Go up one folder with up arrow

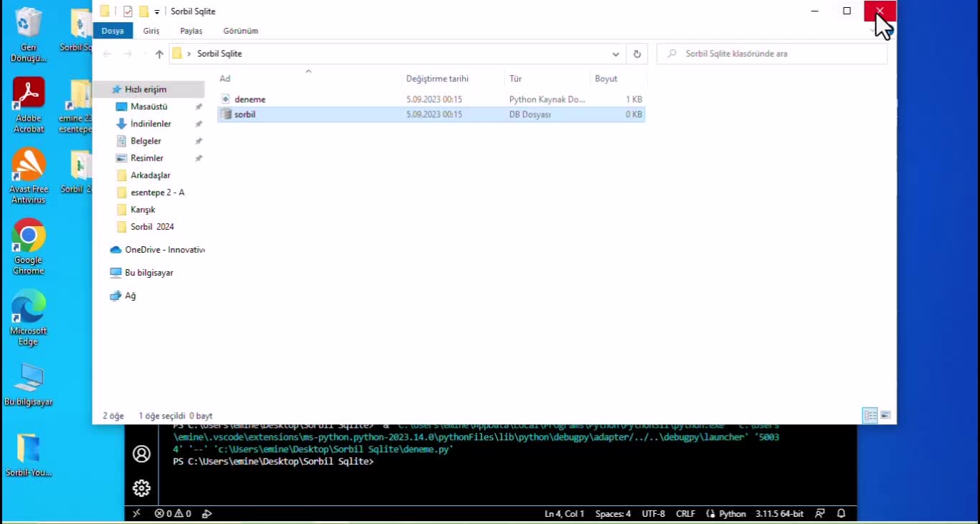(x=159, y=54)
